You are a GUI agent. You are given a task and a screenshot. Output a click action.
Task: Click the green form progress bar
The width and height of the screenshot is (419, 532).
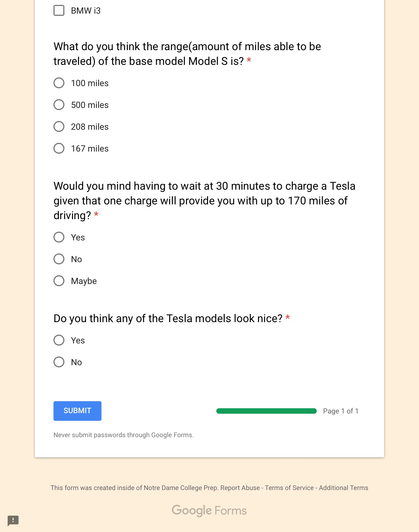click(x=266, y=411)
